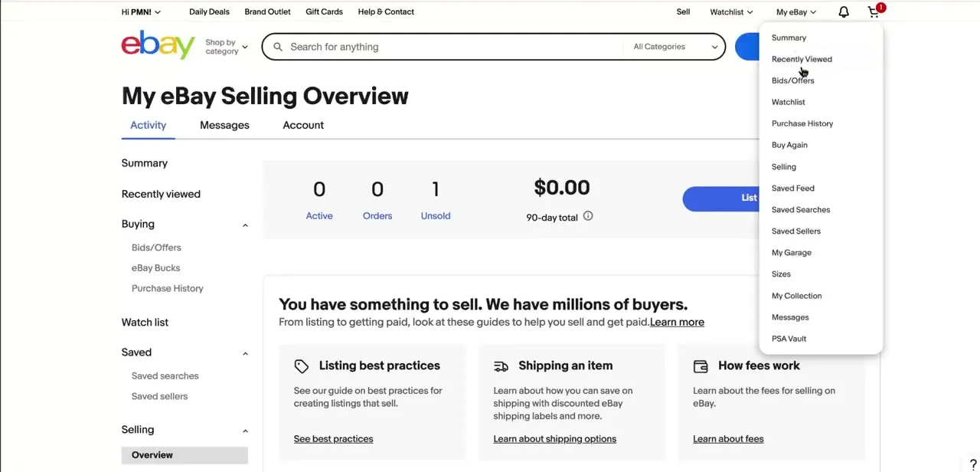Expand the Shop by category menu
This screenshot has height=472, width=980.
[226, 47]
